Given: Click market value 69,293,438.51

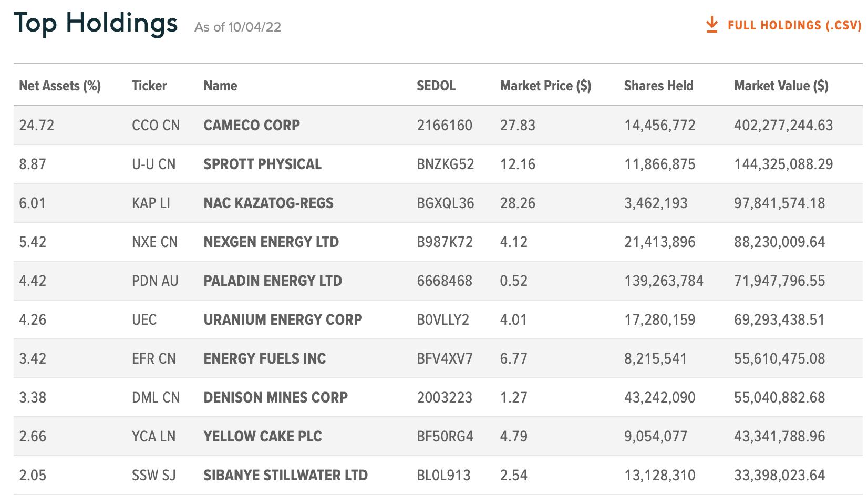Looking at the screenshot, I should point(779,319).
